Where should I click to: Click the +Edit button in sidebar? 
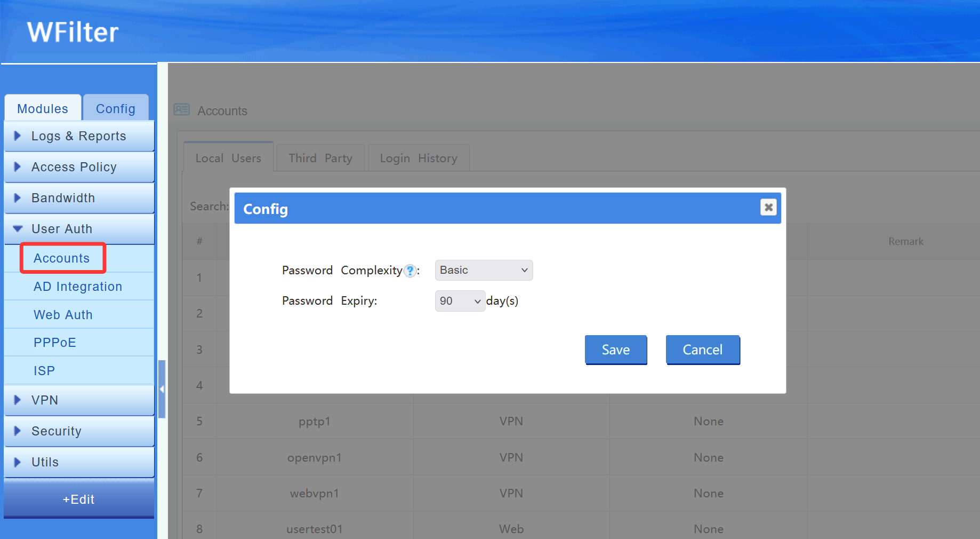79,499
